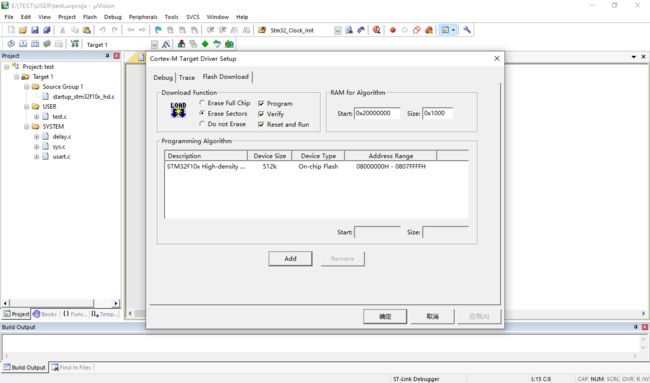Click the RAM Start field 0x20000000
This screenshot has width=650, height=383.
377,113
